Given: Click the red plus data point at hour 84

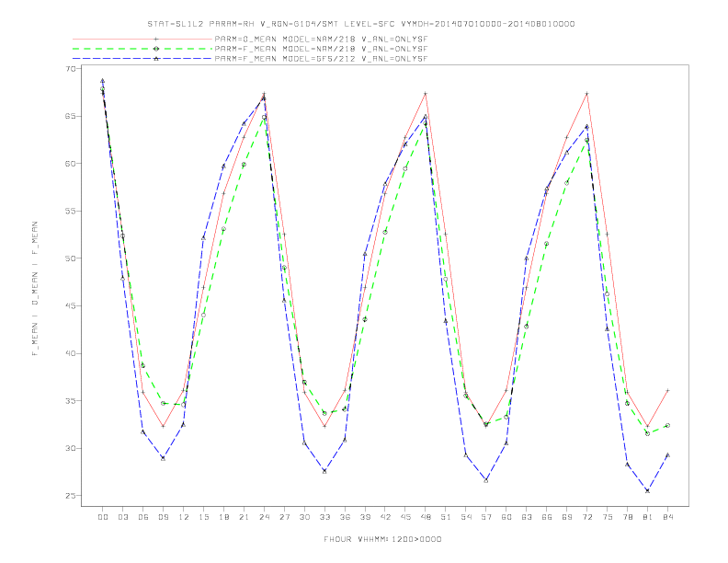Looking at the screenshot, I should (667, 391).
